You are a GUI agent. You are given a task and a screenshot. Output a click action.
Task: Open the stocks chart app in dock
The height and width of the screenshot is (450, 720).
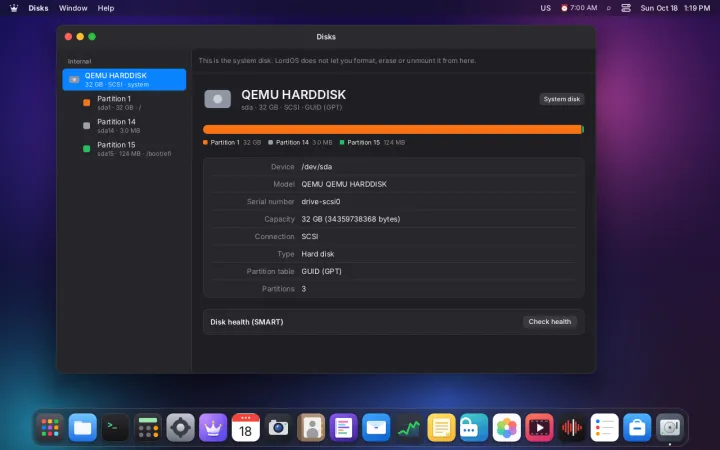pos(409,428)
